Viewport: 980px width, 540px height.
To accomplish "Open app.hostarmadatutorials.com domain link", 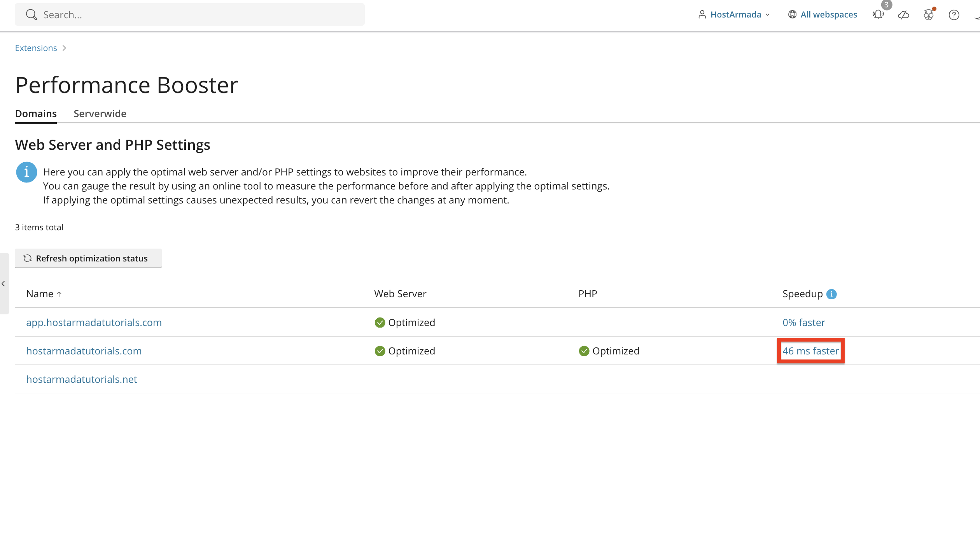I will 94,323.
